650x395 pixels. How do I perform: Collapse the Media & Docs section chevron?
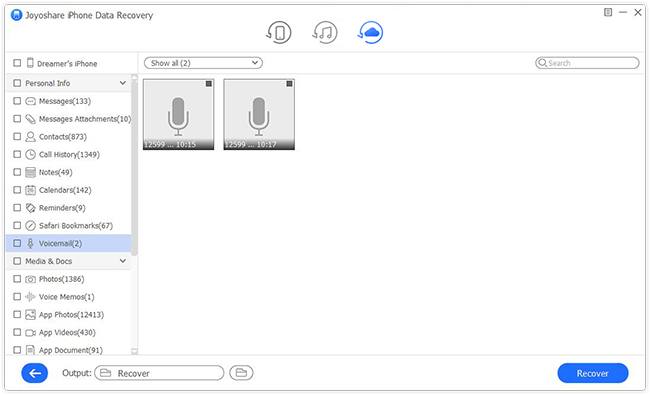[123, 261]
